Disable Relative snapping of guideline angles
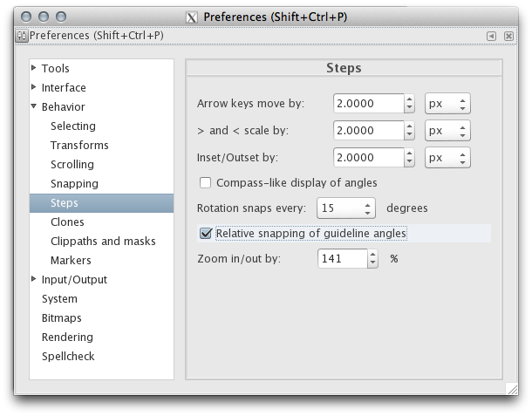The height and width of the screenshot is (416, 532). click(205, 233)
